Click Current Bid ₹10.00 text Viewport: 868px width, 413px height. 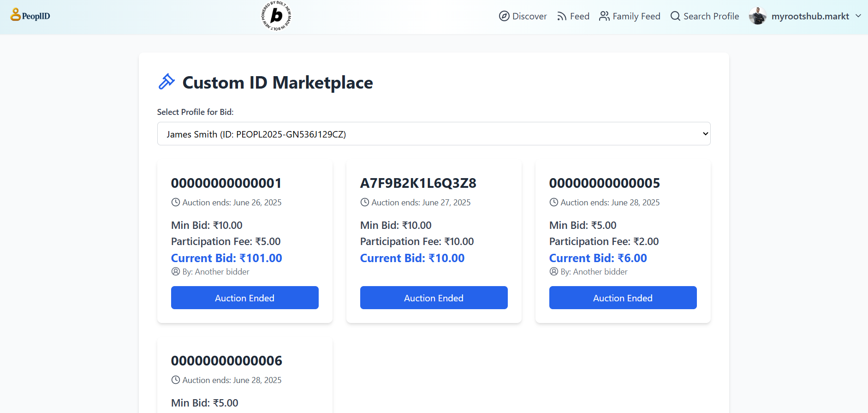coord(412,258)
